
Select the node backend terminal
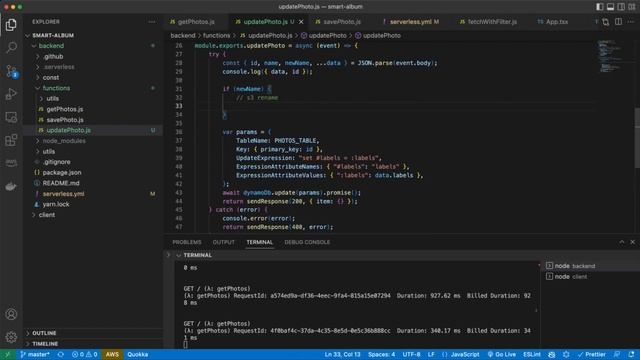pos(590,266)
